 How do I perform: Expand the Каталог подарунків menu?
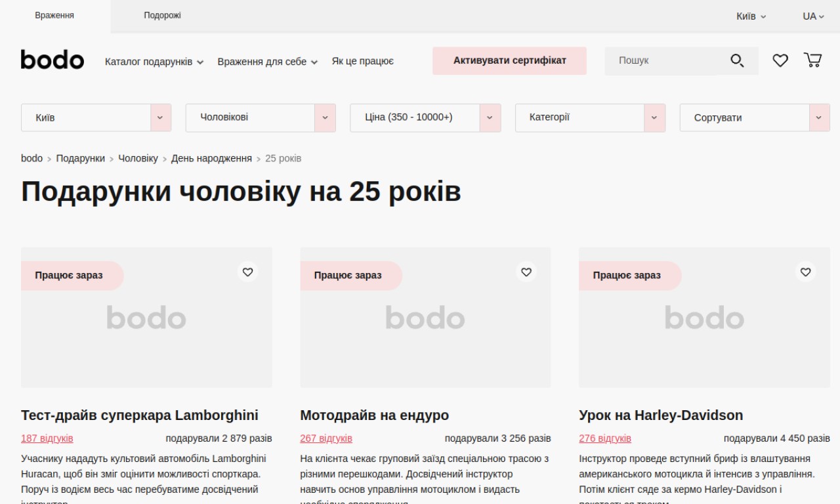point(154,62)
